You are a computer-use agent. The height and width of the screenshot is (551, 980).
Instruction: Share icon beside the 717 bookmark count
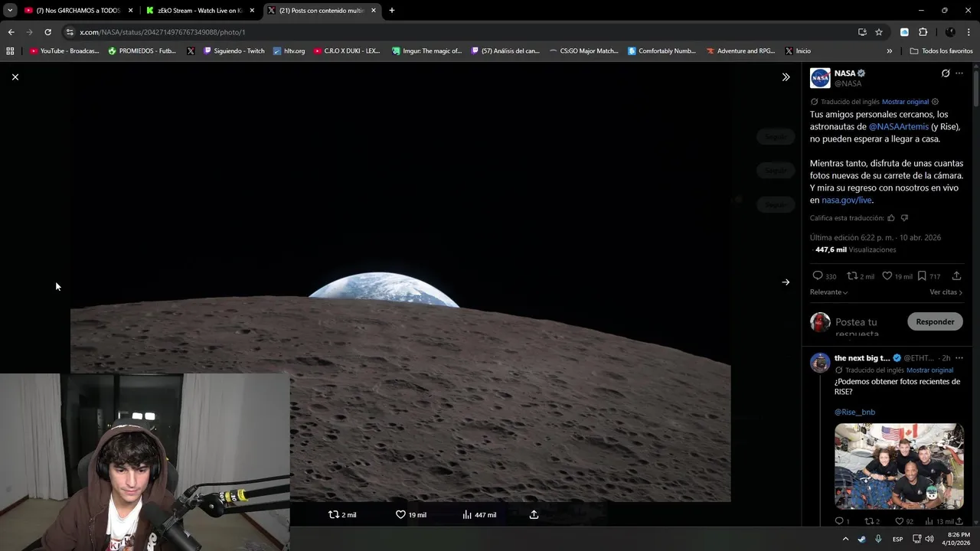tap(956, 276)
